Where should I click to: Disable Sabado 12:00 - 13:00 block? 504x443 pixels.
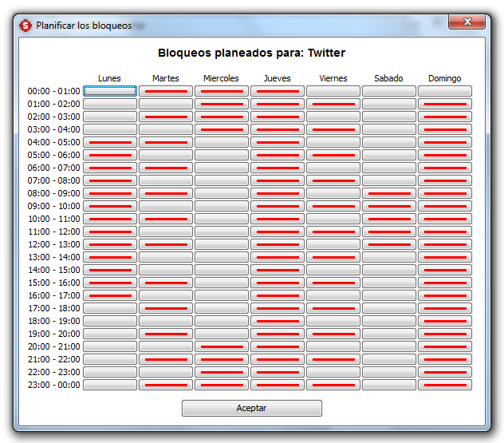pyautogui.click(x=389, y=244)
